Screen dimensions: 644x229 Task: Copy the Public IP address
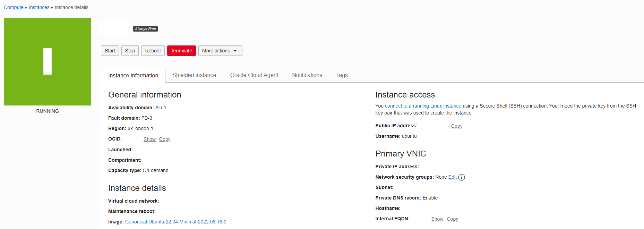click(457, 126)
